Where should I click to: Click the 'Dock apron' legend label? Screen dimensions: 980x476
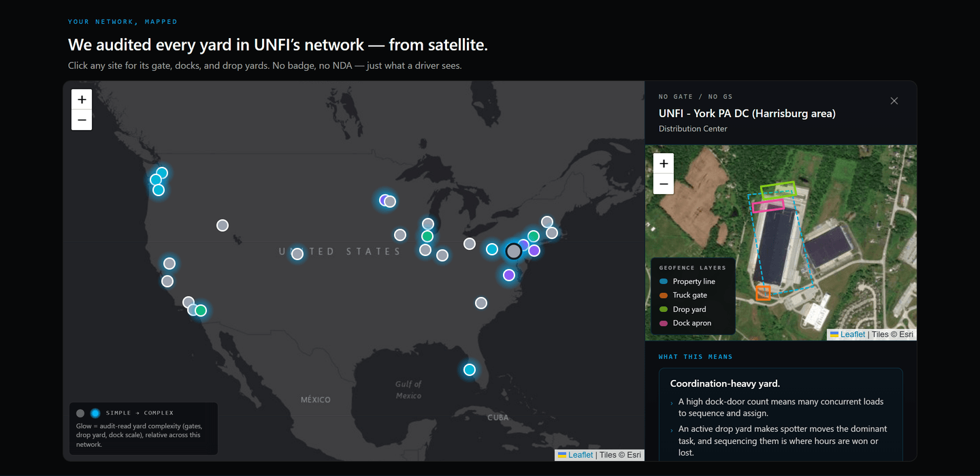(692, 323)
